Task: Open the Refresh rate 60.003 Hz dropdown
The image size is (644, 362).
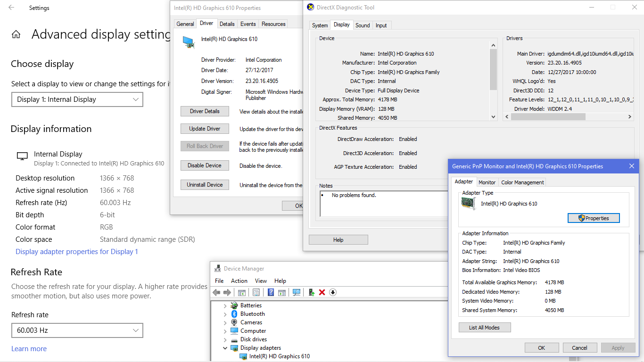Action: [x=77, y=330]
